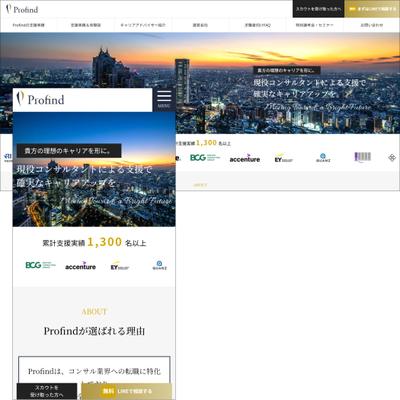Click the BCG logo in desktop logo strip

(x=205, y=158)
